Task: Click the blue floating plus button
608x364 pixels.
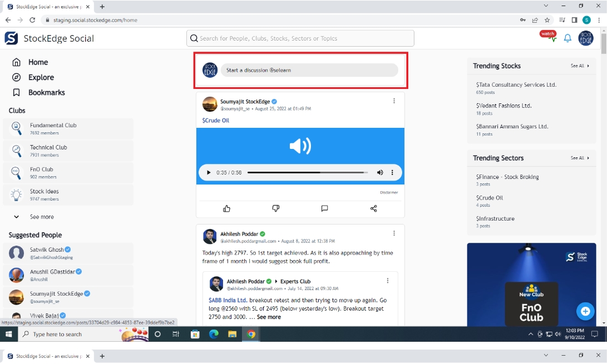Action: click(585, 311)
